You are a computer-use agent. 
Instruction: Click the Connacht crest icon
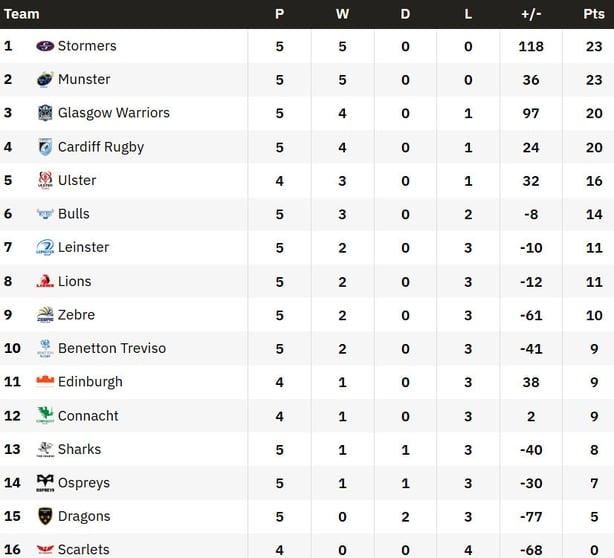coord(45,416)
